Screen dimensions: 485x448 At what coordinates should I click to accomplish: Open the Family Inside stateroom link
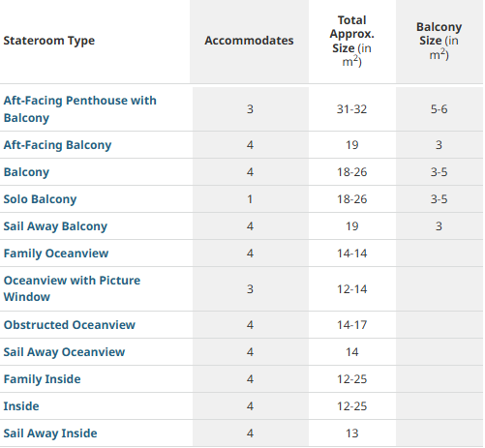pyautogui.click(x=42, y=379)
